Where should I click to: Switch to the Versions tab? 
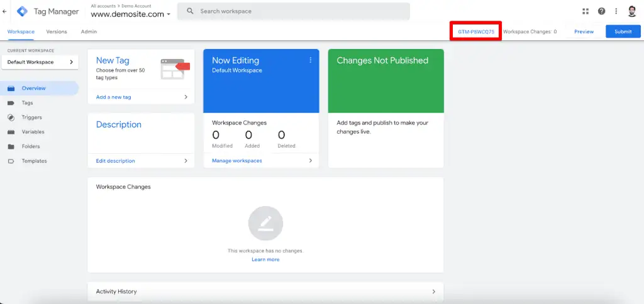click(x=57, y=31)
